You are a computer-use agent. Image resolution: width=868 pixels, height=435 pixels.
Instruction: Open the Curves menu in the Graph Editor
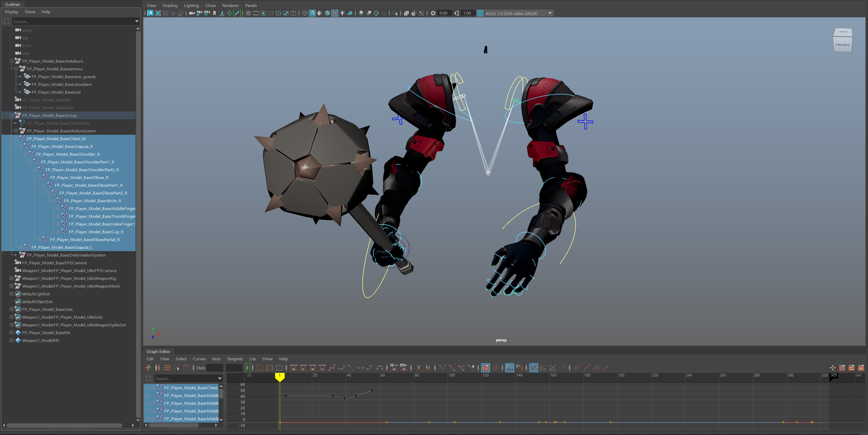(199, 359)
